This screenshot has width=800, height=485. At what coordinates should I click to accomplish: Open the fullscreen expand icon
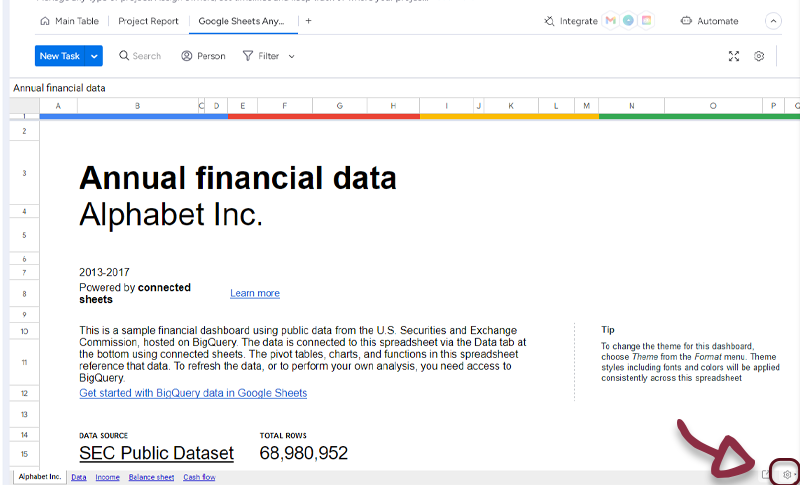click(x=734, y=57)
